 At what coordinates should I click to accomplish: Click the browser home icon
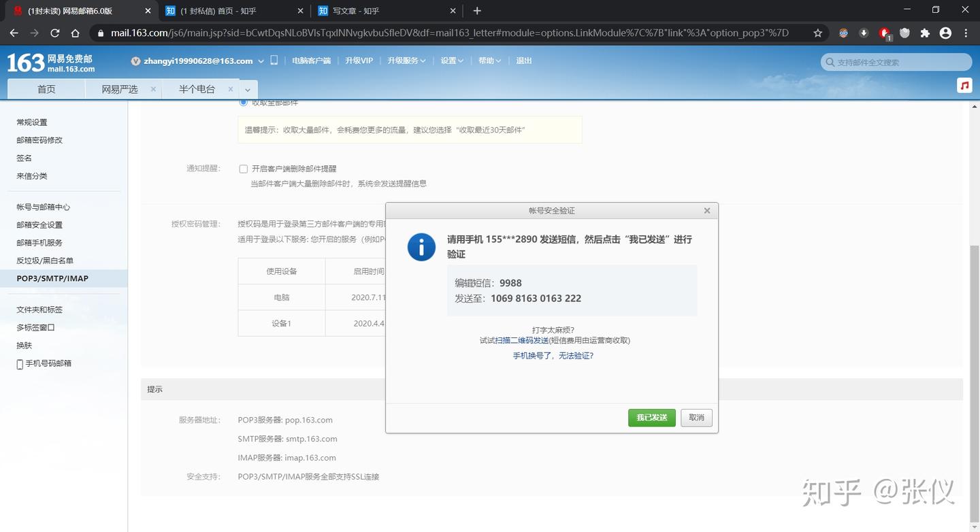tap(75, 32)
